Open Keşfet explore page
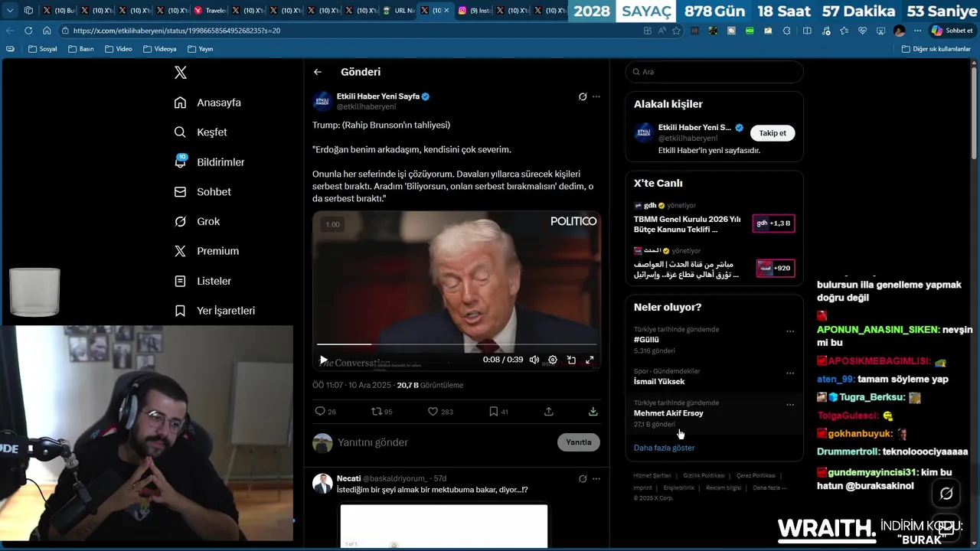This screenshot has width=980, height=551. (201, 132)
